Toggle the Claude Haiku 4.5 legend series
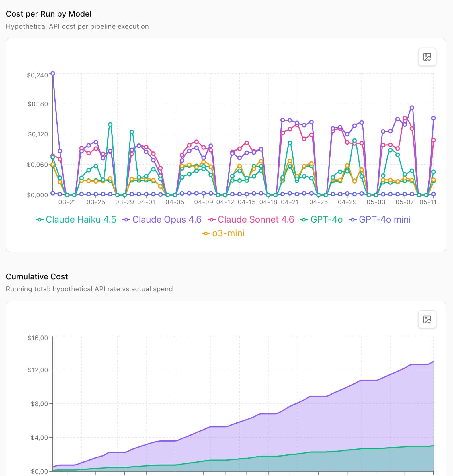The width and height of the screenshot is (453, 476). (x=76, y=220)
